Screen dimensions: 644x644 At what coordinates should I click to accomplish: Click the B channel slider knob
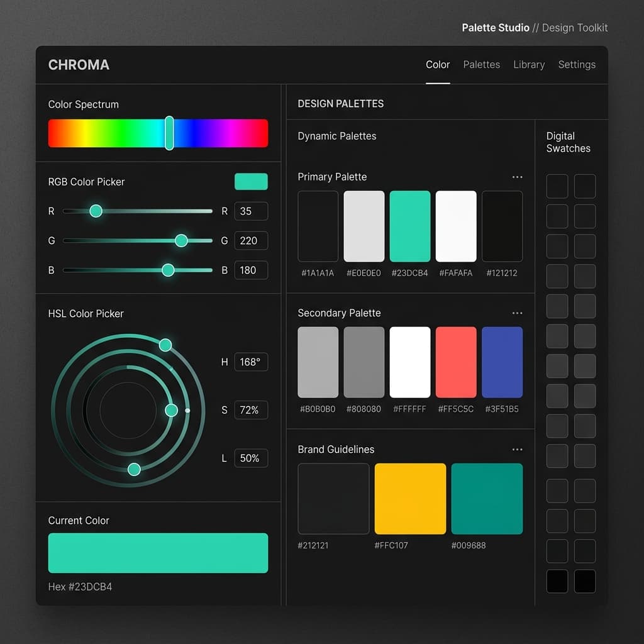coord(168,270)
